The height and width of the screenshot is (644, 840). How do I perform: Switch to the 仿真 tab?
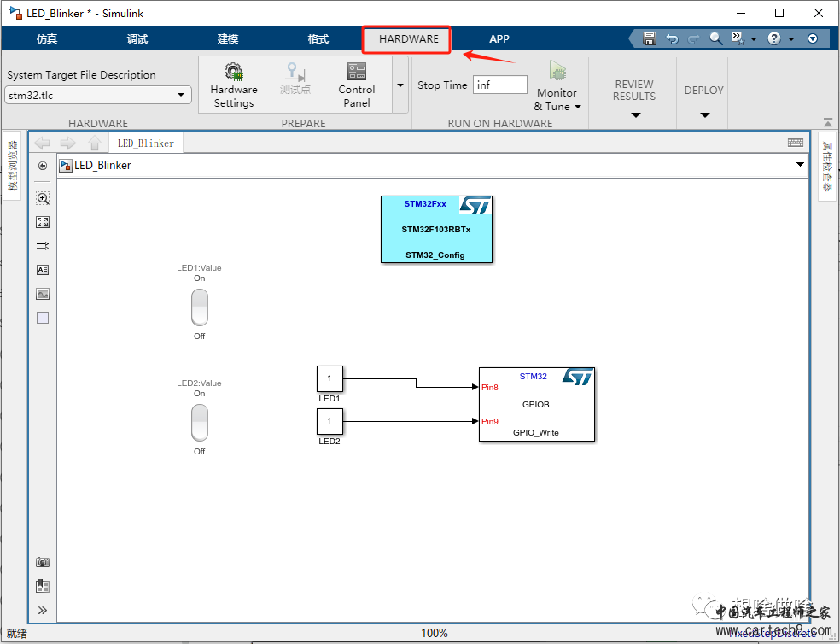point(47,38)
